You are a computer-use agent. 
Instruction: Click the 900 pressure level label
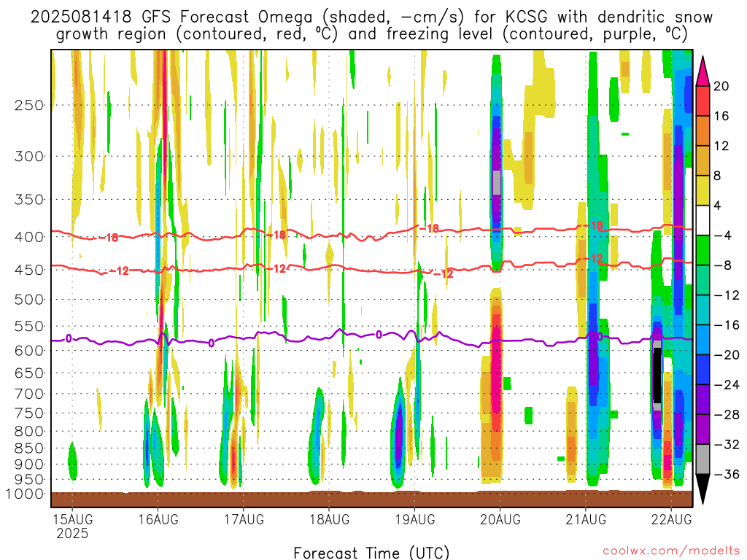29,464
